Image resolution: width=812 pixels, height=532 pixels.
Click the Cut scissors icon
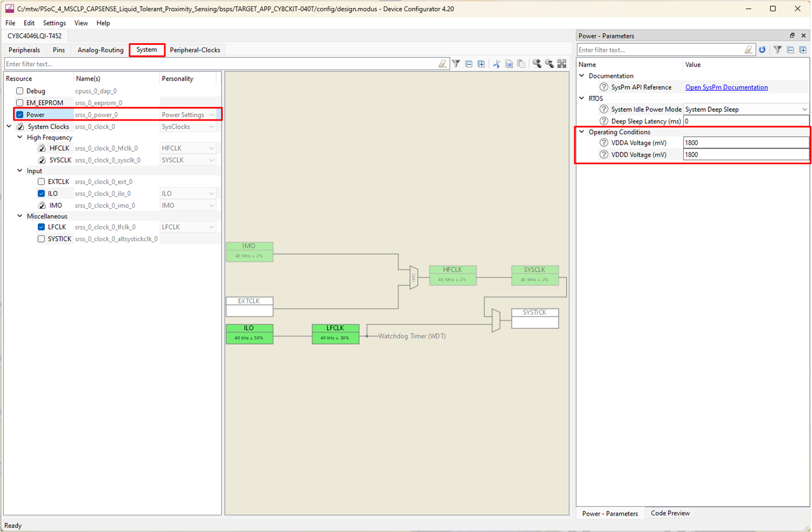point(496,64)
